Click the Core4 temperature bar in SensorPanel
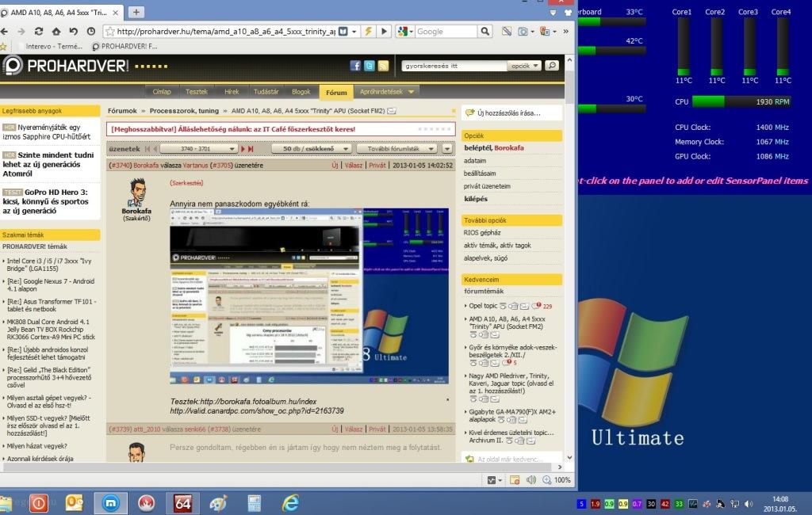812x515 pixels. click(783, 47)
